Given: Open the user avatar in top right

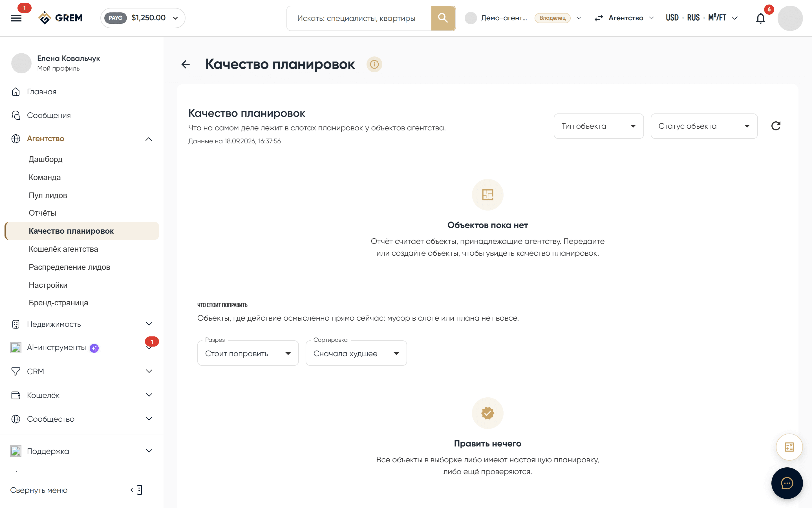Looking at the screenshot, I should [790, 18].
